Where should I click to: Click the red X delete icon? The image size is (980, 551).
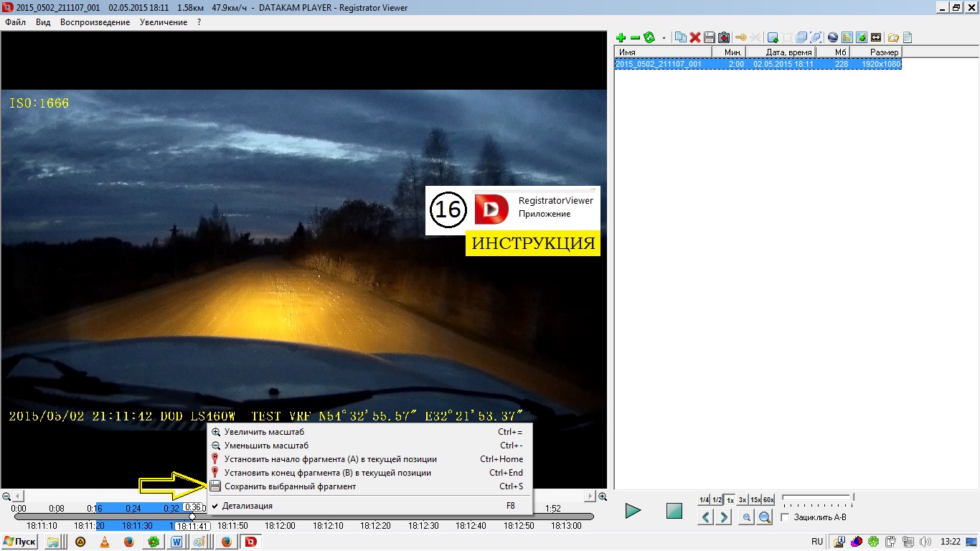tap(694, 37)
